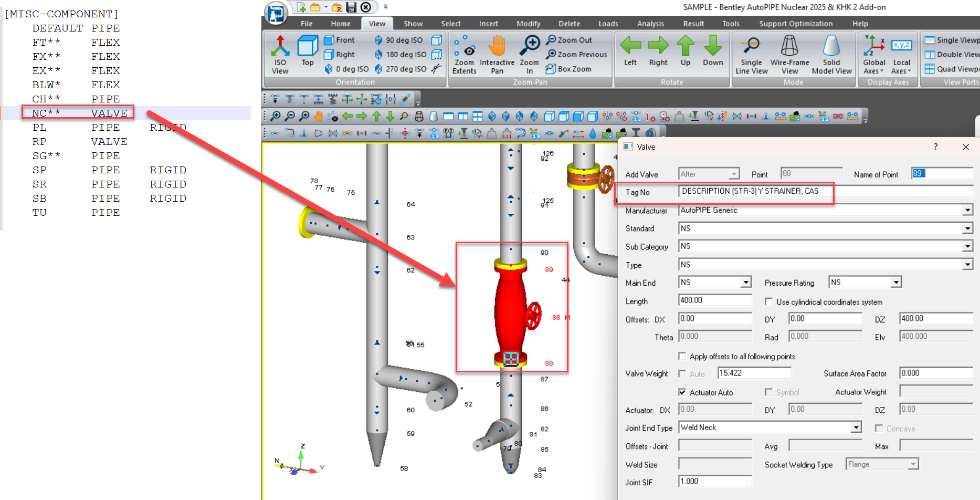
Task: Open the Support Optimization tab
Action: click(x=796, y=24)
